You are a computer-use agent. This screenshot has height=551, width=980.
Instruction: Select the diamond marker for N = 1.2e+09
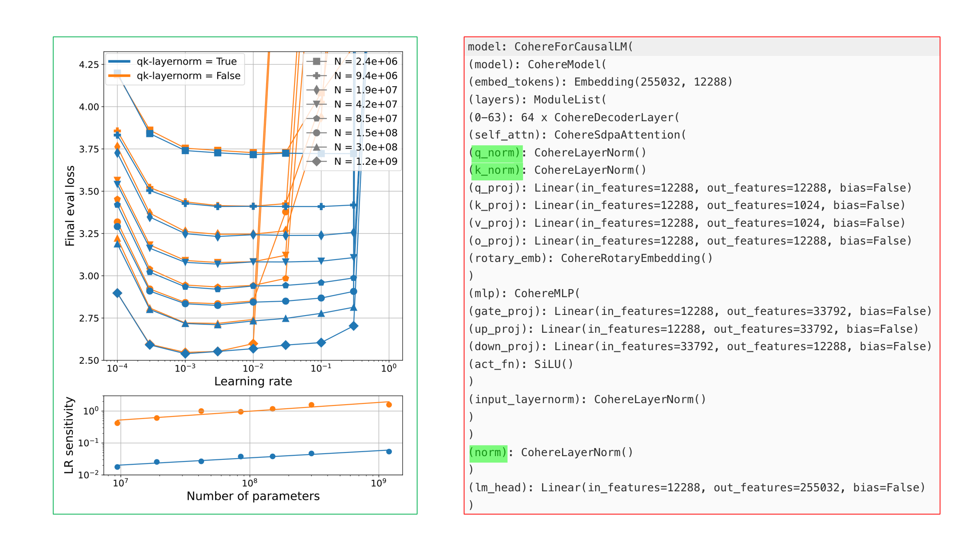(316, 161)
